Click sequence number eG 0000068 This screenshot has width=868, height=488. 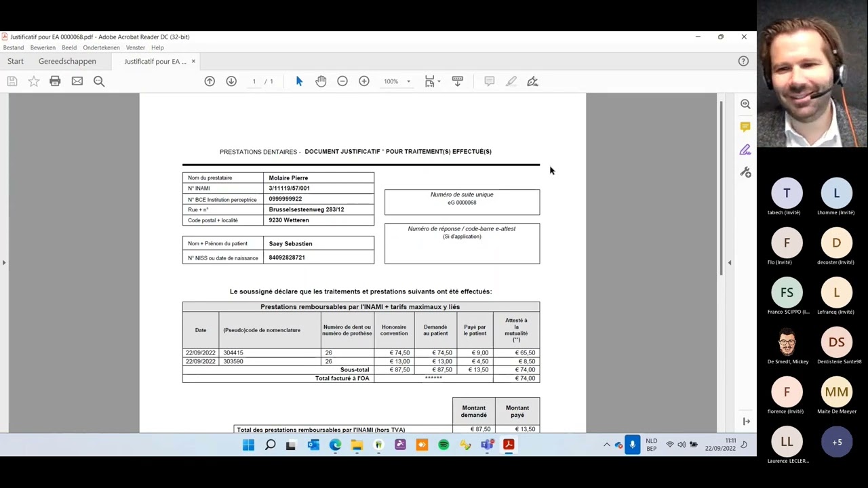[x=462, y=203]
